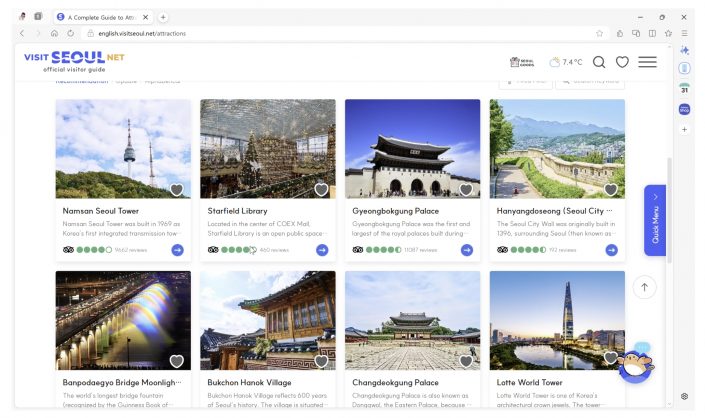
Task: Open the chatbot mascot icon
Action: (x=634, y=364)
